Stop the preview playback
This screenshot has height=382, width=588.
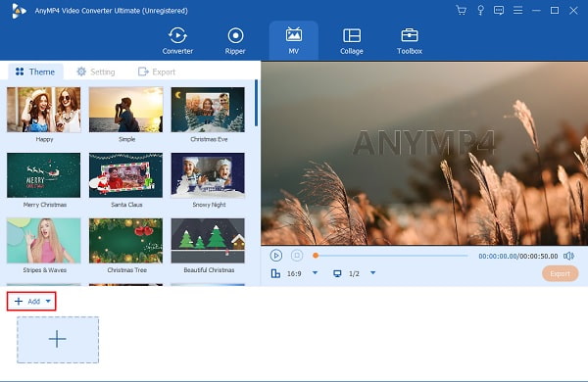(297, 256)
